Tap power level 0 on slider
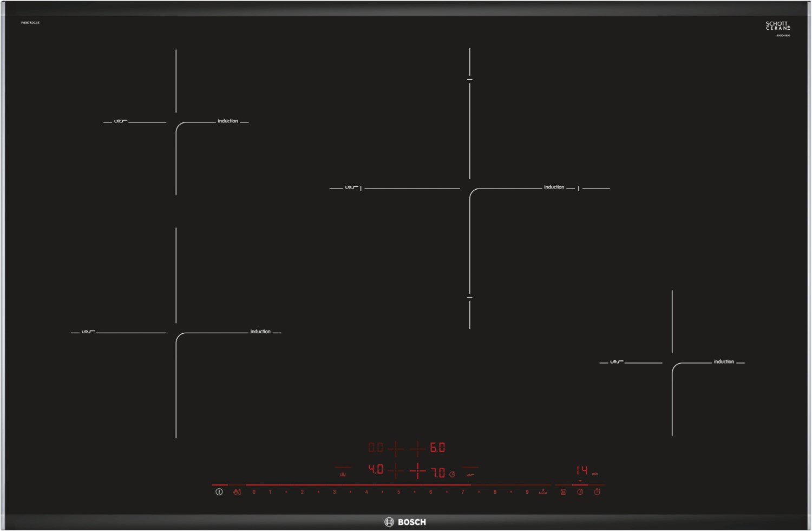The image size is (812, 531). tap(254, 492)
